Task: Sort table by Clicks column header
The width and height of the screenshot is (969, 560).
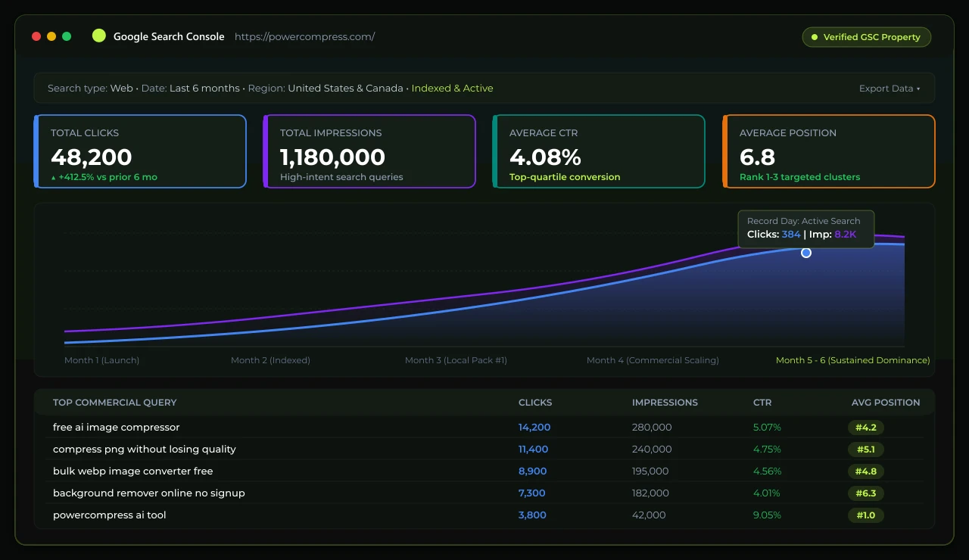Action: (535, 403)
